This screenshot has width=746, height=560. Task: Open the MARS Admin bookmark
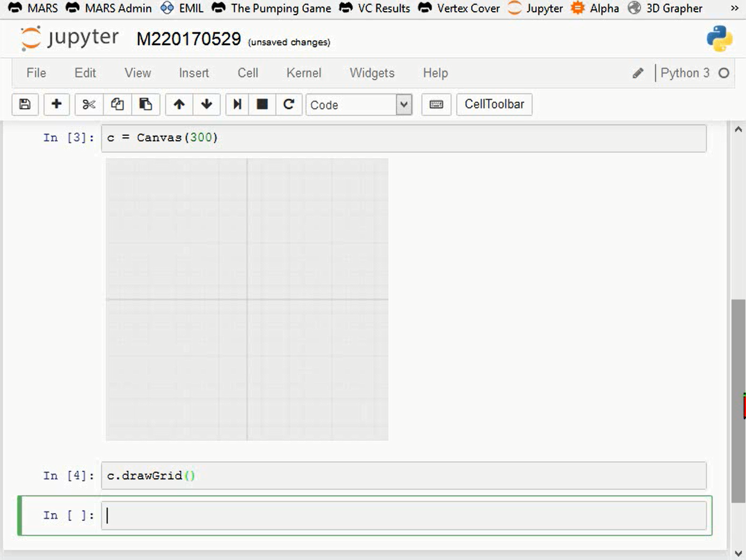click(109, 8)
